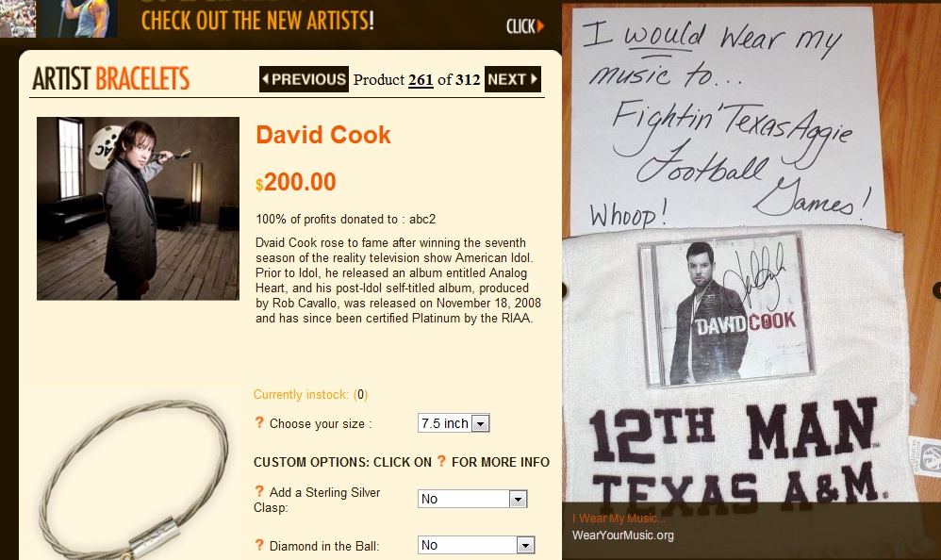Open the WearYourMusic.org link
941x560 pixels.
click(622, 535)
